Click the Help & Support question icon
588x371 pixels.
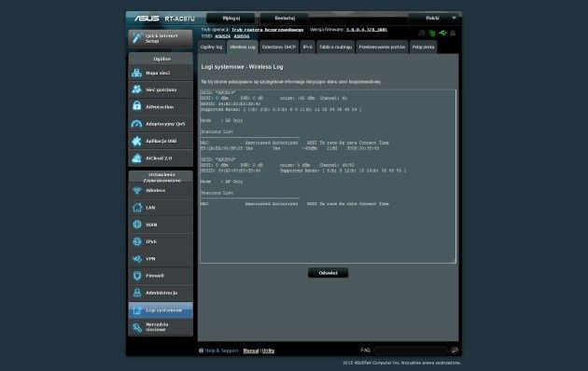coord(201,350)
